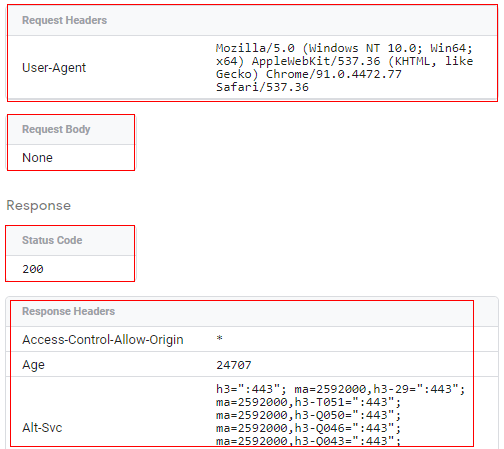Click the Response Headers section title
Viewport: 504px width, 449px height.
68,311
